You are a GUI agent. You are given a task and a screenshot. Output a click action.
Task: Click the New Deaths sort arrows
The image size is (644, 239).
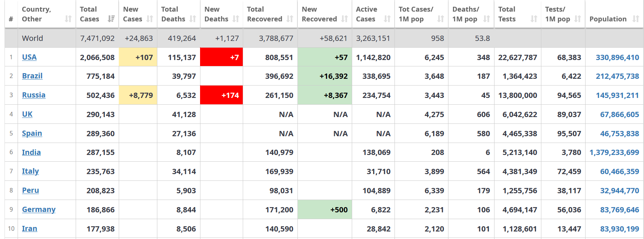click(x=236, y=19)
